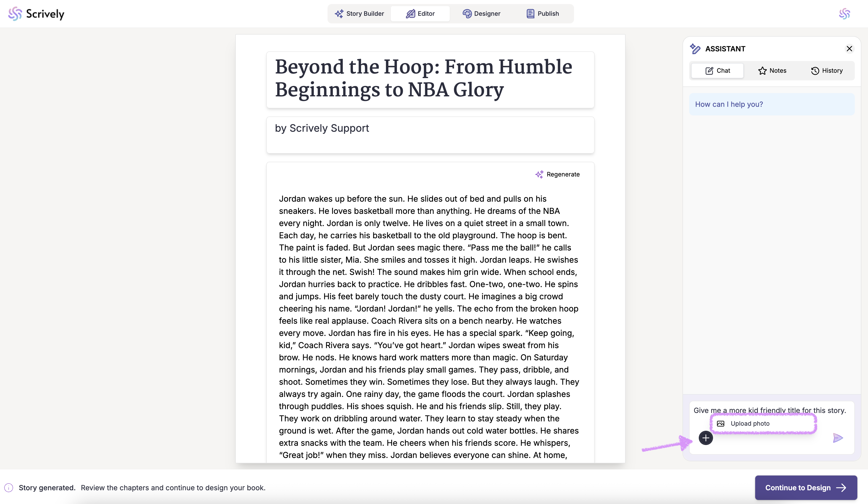
Task: Click the Assistant wand icon
Action: [x=695, y=49]
